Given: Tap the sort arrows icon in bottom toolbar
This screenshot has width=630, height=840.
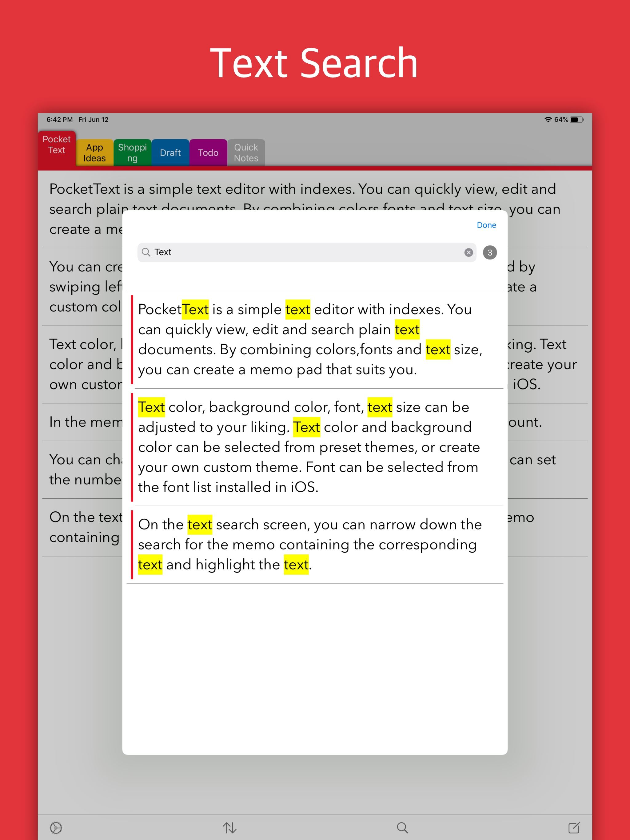Looking at the screenshot, I should (229, 827).
